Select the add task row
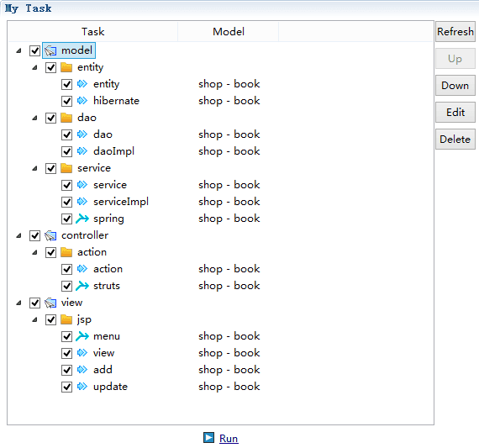This screenshot has height=448, width=479. 220,370
